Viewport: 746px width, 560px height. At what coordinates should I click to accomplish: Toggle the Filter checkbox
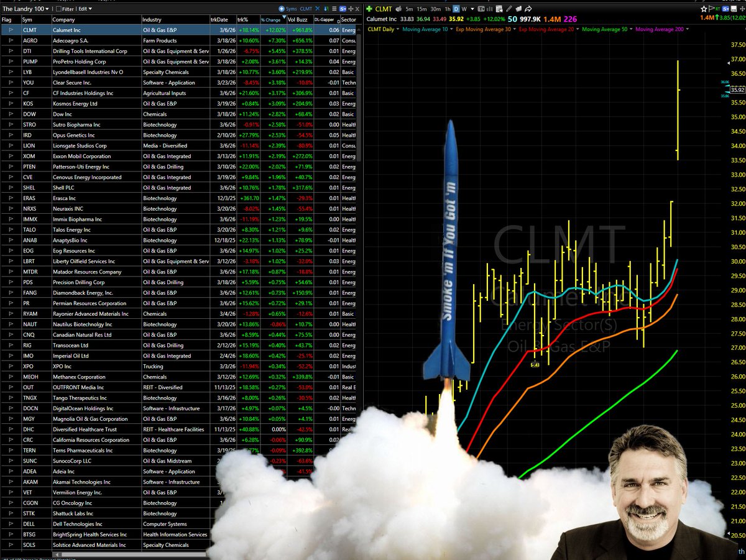click(58, 9)
